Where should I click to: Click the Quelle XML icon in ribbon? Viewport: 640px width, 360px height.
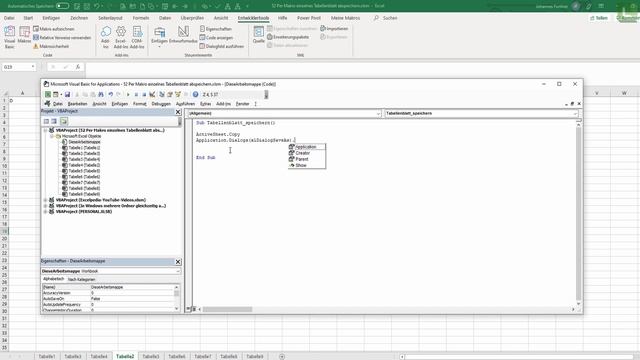coord(258,35)
